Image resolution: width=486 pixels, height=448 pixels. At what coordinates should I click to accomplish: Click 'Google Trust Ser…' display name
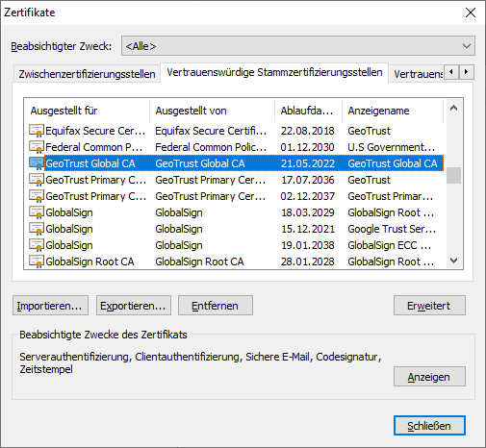click(392, 229)
